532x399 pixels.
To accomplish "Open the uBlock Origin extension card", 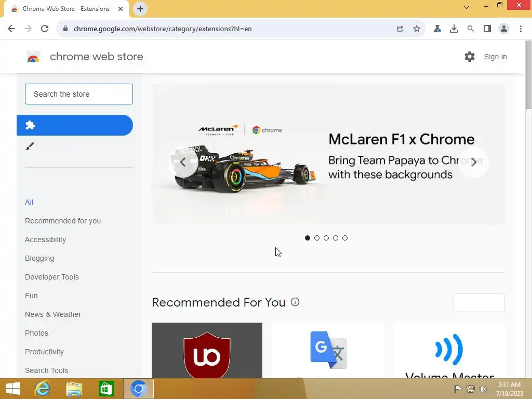I will tap(207, 351).
